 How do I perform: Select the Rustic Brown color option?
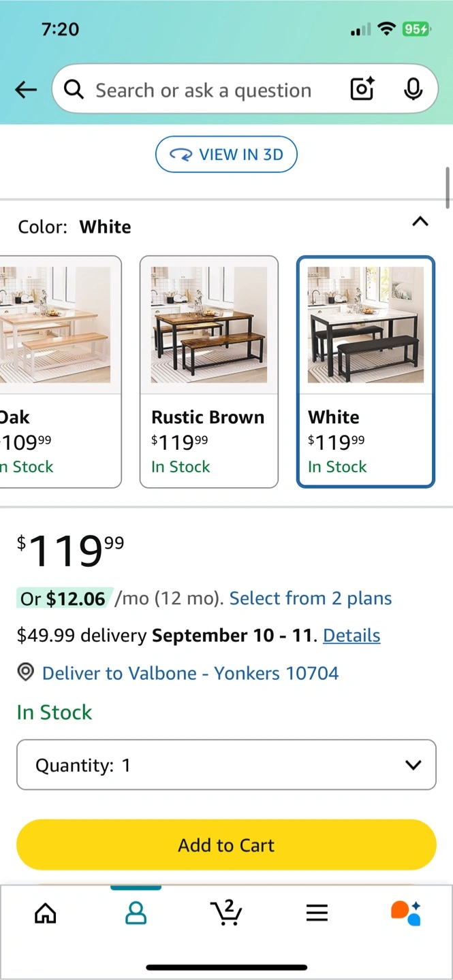coord(209,372)
